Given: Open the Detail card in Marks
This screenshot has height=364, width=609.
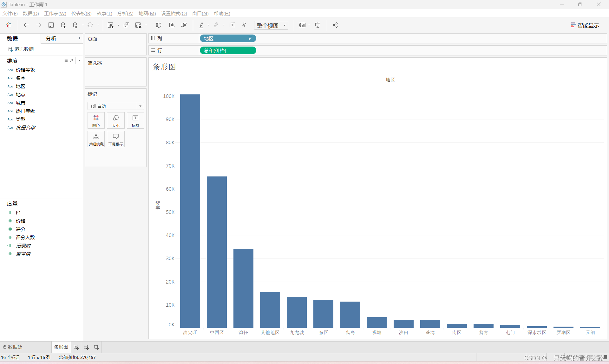Looking at the screenshot, I should click(96, 139).
